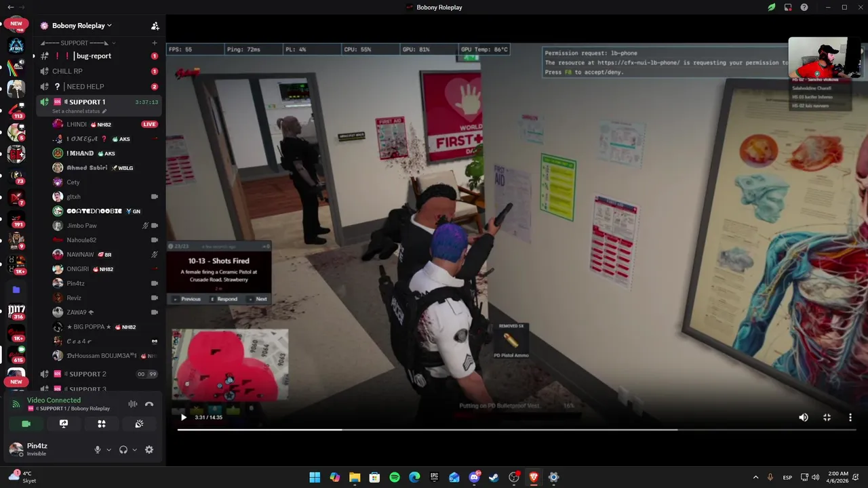
Task: Open Windows Start menu
Action: [315, 477]
